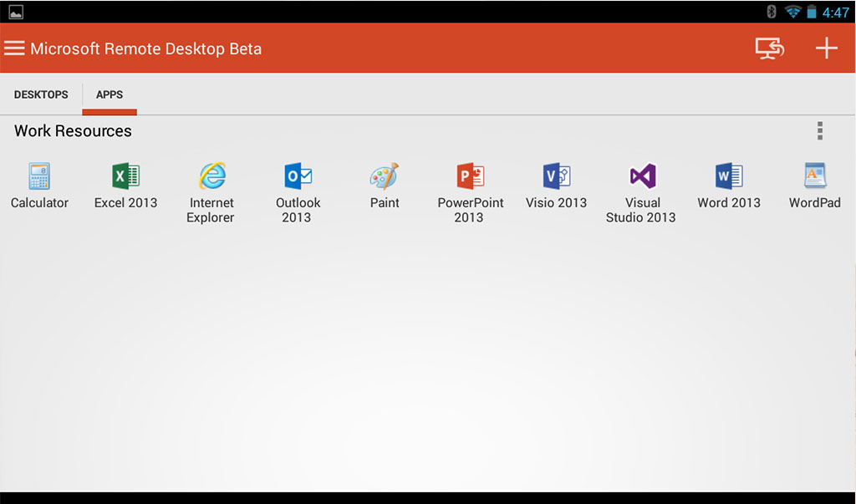Open the Paint app icon
Viewport: 856px width, 504px height.
(385, 176)
